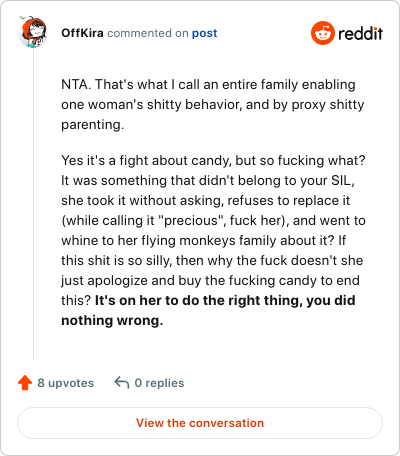Viewport: 400px width, 456px height.
Task: Click the reply arrow icon
Action: pyautogui.click(x=122, y=383)
